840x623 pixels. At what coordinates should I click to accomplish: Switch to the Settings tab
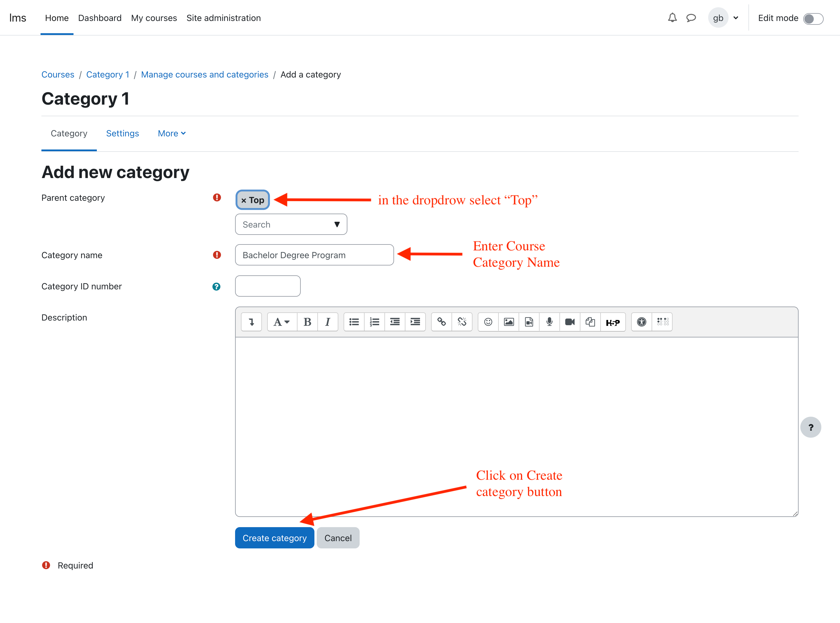tap(122, 133)
